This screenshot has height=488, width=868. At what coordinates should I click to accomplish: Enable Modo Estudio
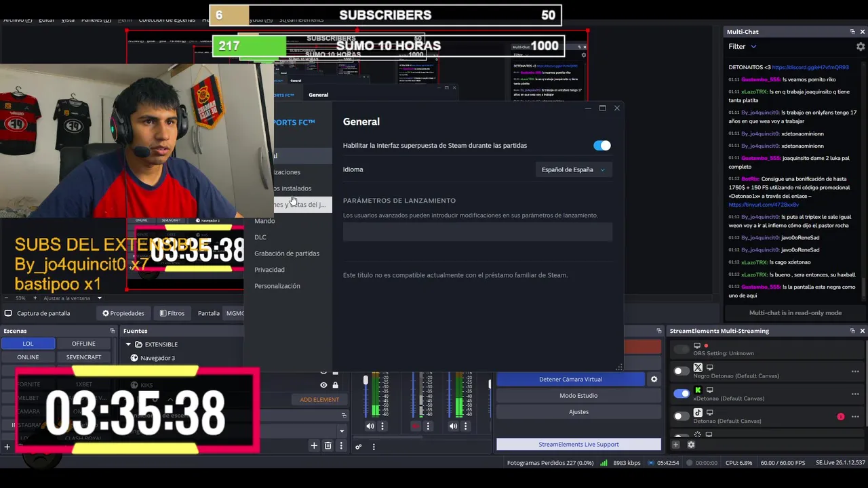pyautogui.click(x=578, y=396)
